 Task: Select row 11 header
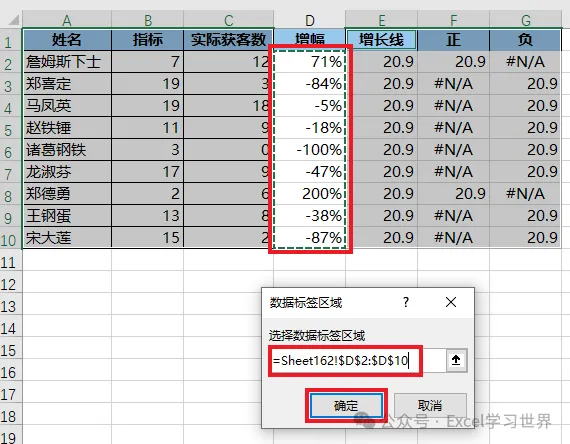tap(11, 260)
